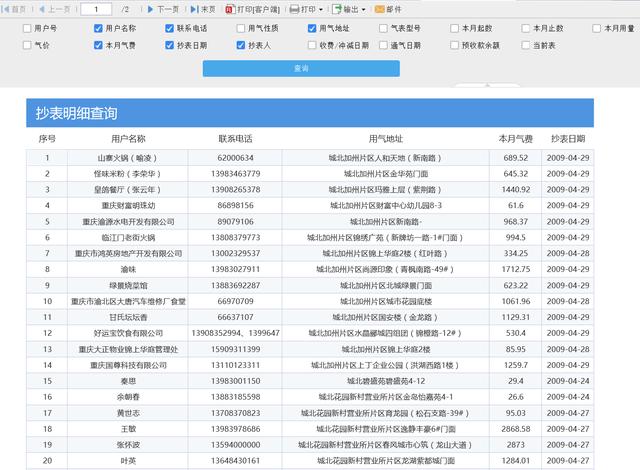Click the 联系电话 column header
This screenshot has height=470, width=640.
click(x=236, y=139)
